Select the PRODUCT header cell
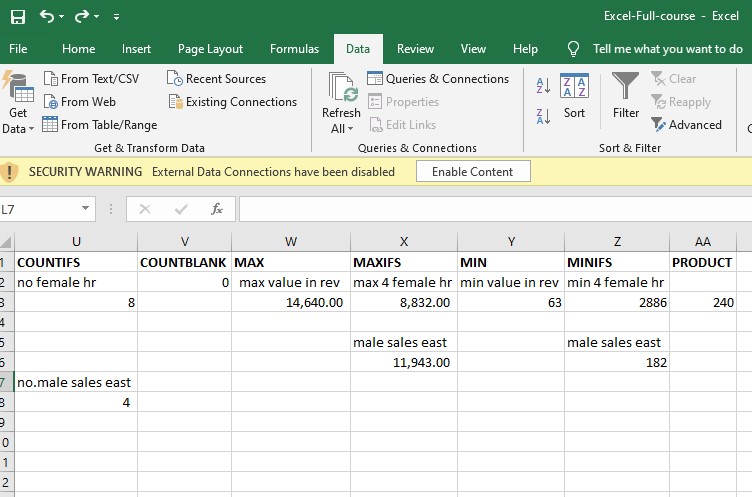 pos(703,262)
